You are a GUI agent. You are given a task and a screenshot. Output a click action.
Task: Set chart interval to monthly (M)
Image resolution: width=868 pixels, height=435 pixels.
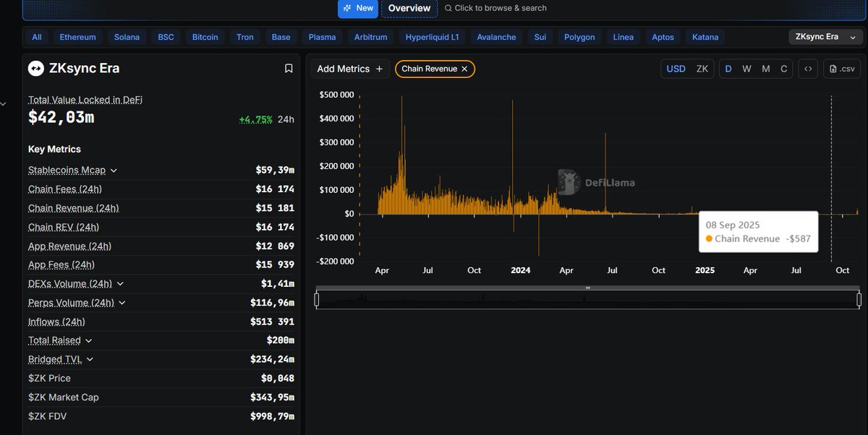point(766,69)
